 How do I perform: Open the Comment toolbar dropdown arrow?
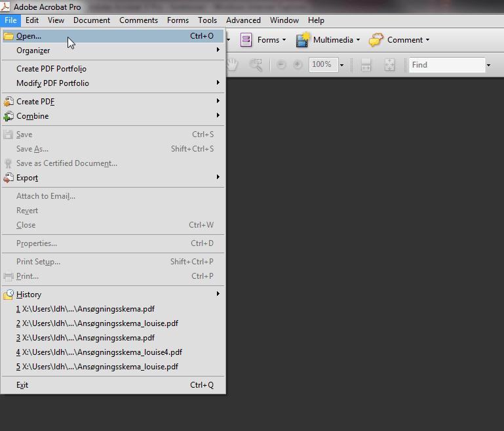tap(427, 40)
